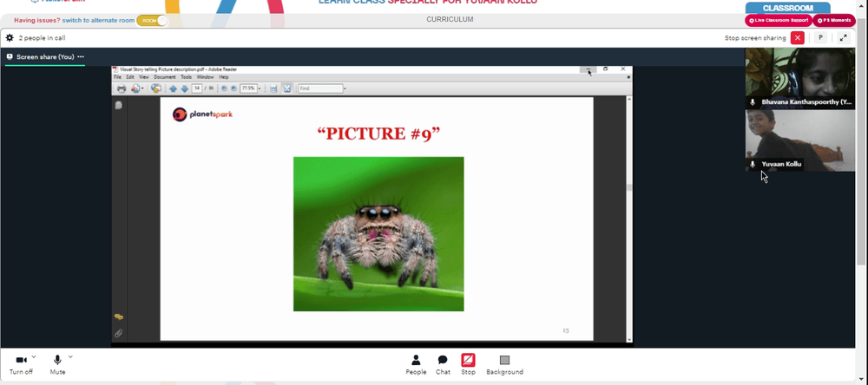Open the View menu in Adobe Reader

click(x=144, y=77)
